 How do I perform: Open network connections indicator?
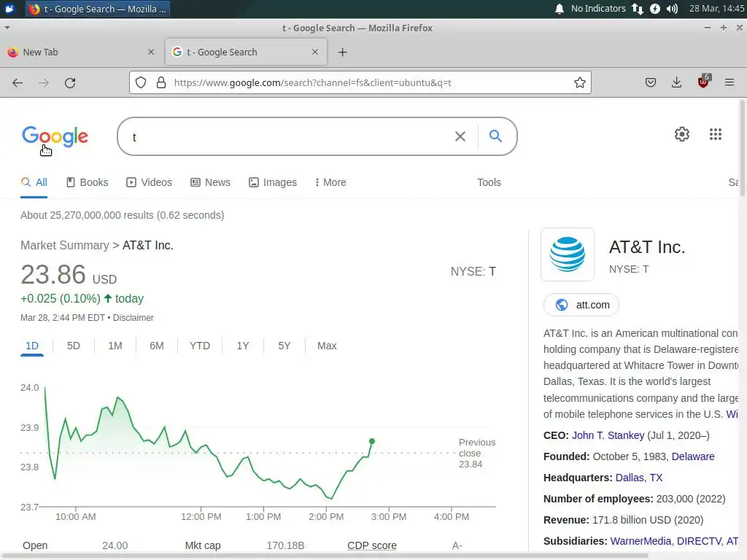click(638, 9)
